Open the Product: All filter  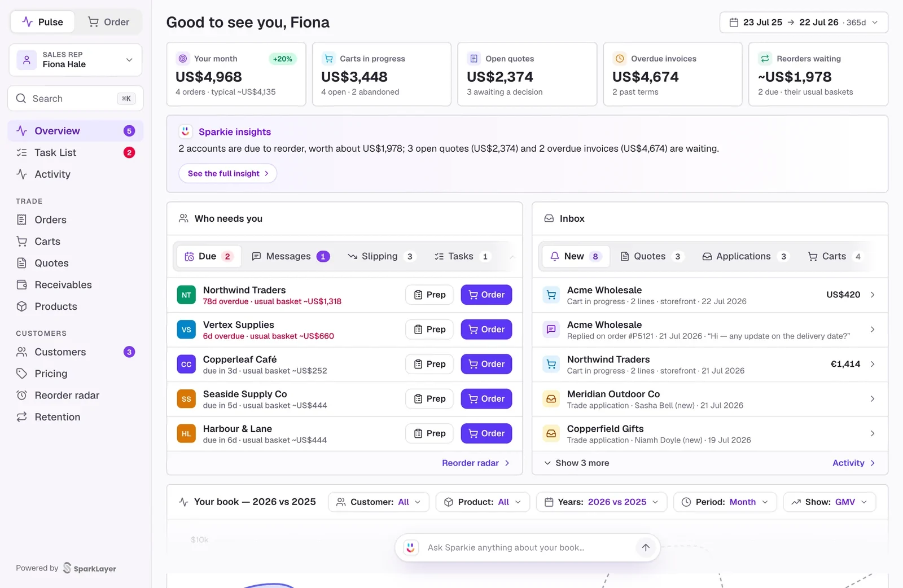click(483, 502)
